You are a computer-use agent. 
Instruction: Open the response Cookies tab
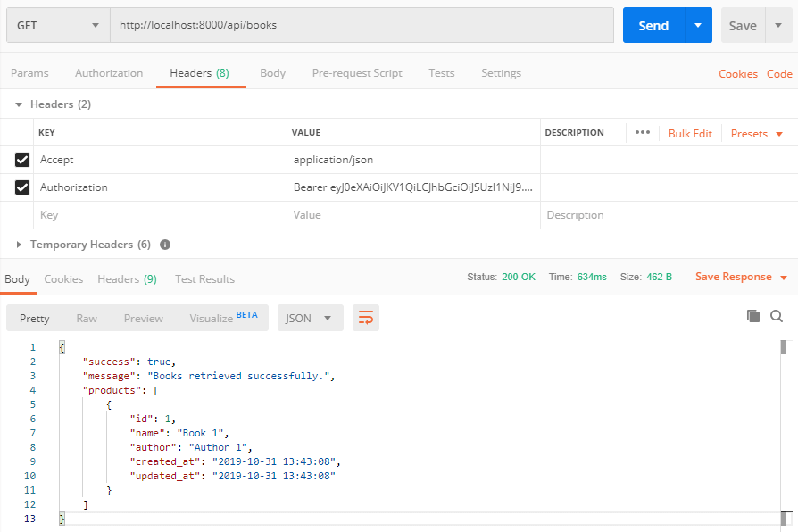tap(63, 279)
